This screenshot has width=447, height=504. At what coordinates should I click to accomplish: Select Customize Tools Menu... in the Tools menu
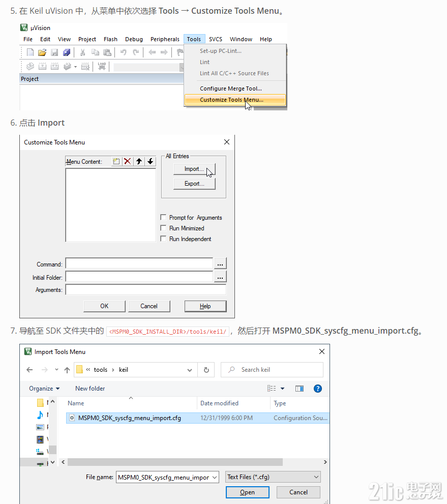pyautogui.click(x=235, y=100)
